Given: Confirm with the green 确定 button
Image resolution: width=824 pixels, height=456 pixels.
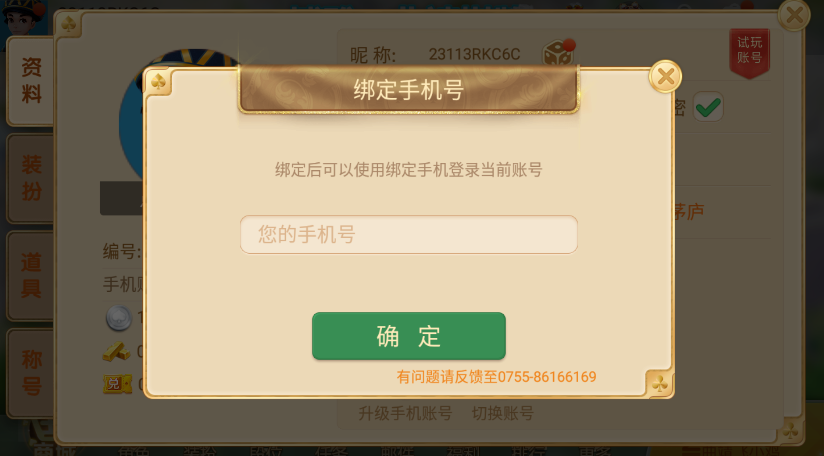Looking at the screenshot, I should (409, 336).
